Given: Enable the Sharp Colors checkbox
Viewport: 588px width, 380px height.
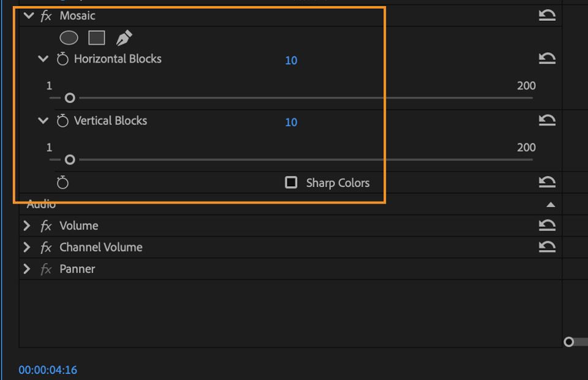Looking at the screenshot, I should (291, 183).
